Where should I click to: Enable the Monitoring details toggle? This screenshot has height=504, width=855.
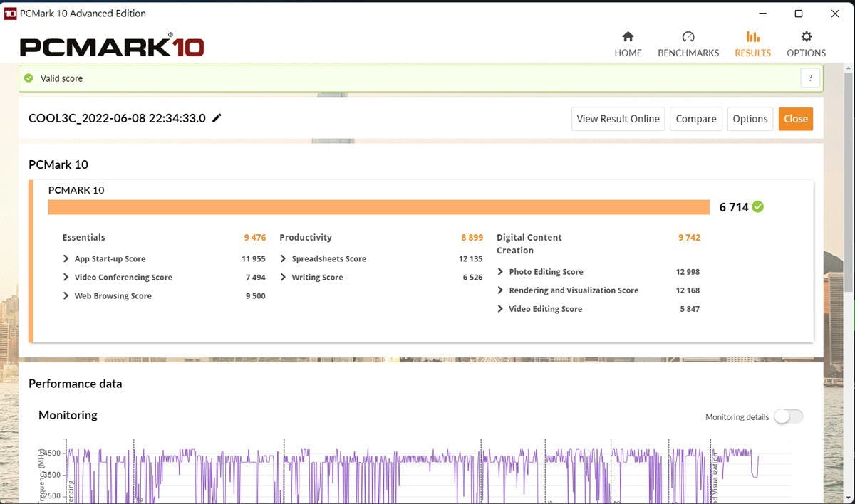tap(788, 416)
